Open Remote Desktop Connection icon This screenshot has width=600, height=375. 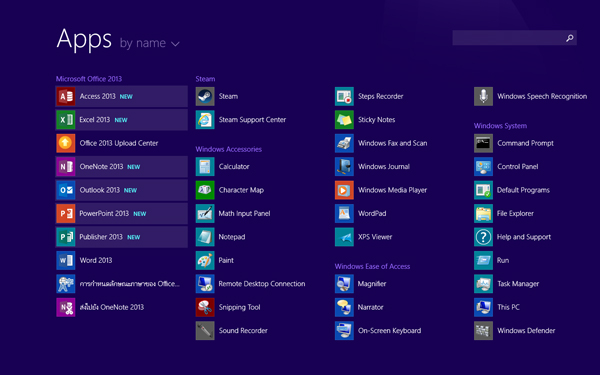click(205, 284)
